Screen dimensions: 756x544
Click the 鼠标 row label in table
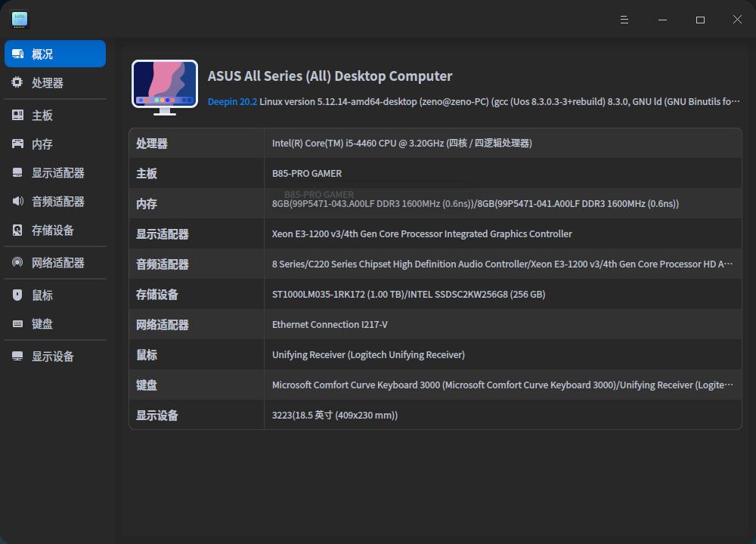[147, 355]
